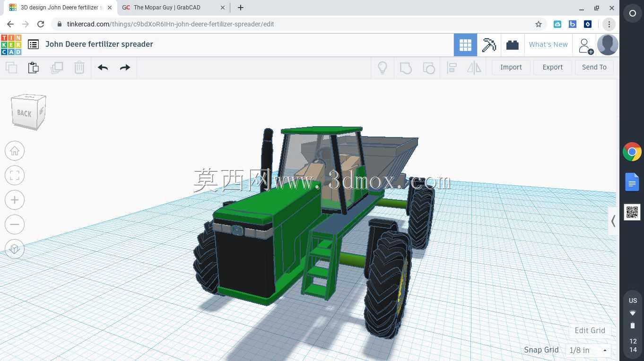The image size is (644, 361).
Task: Open a new browser tab
Action: (x=241, y=8)
